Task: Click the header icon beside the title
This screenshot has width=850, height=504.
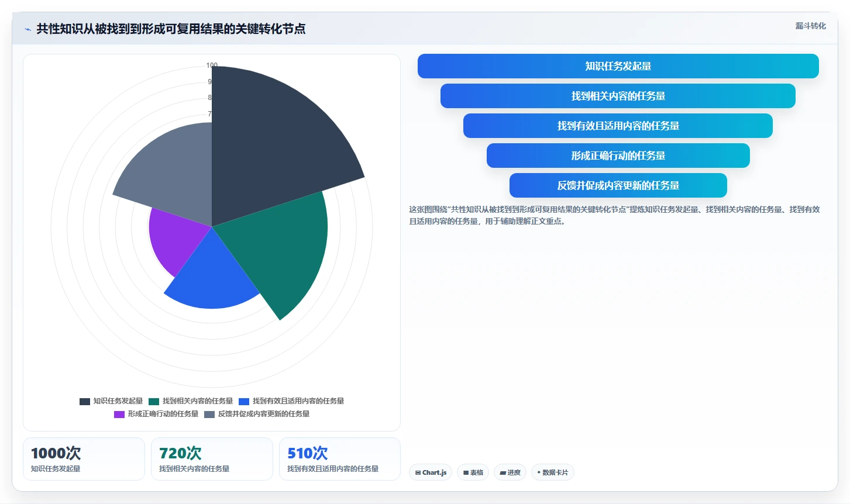Action: tap(27, 29)
